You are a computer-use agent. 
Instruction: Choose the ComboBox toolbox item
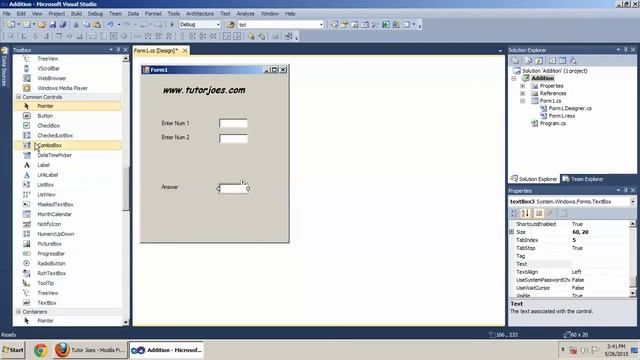click(49, 145)
